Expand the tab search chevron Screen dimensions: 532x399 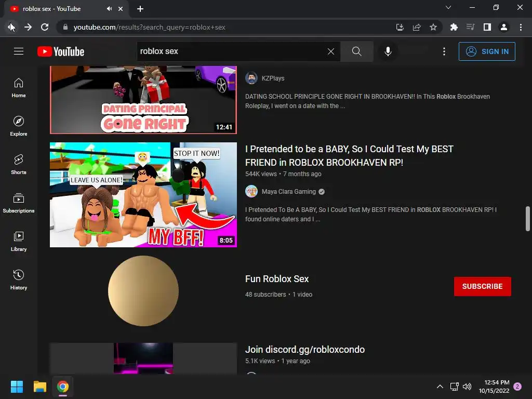coord(448,7)
